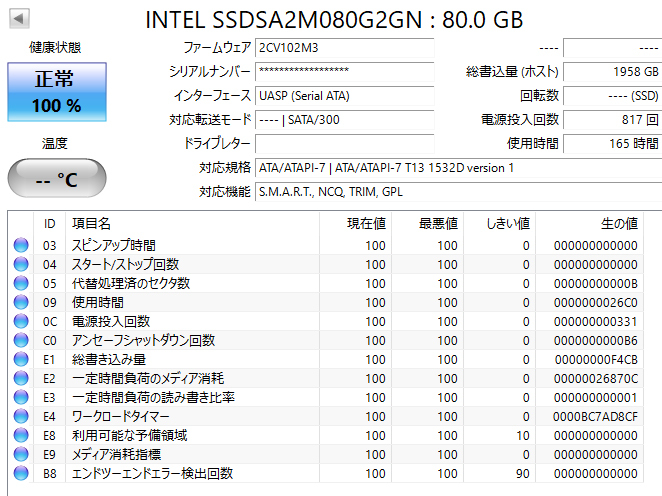The image size is (662, 496).
Task: Click status orb for 05 代替処理済のセクタ数
Action: point(21,283)
